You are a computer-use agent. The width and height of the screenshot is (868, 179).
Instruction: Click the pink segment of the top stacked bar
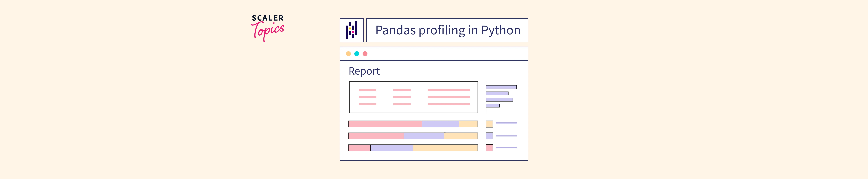[385, 124]
